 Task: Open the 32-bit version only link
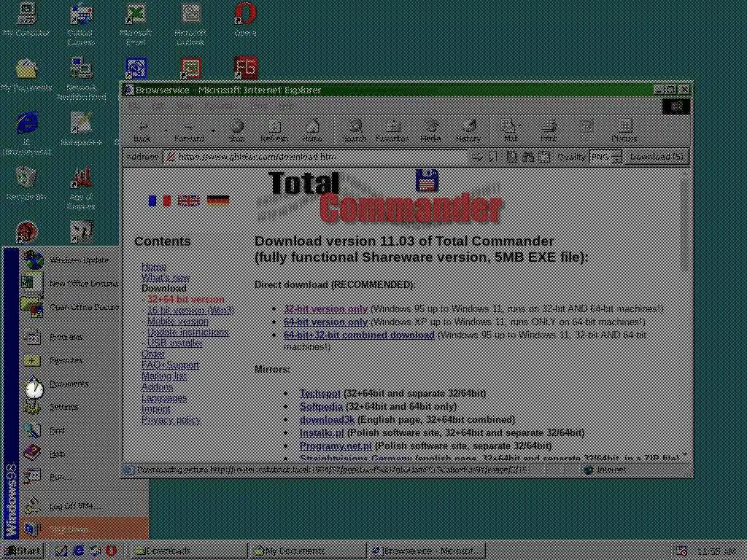click(325, 308)
